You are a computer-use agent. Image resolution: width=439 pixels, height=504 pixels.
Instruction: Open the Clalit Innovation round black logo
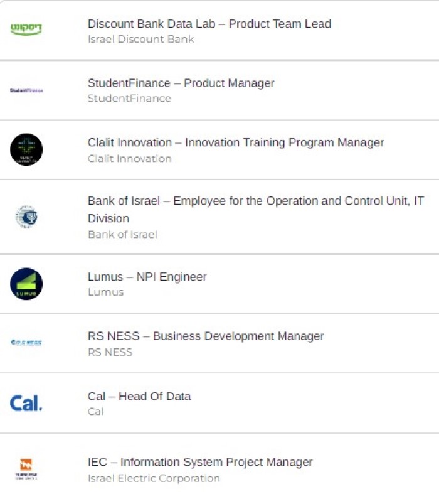coord(26,149)
